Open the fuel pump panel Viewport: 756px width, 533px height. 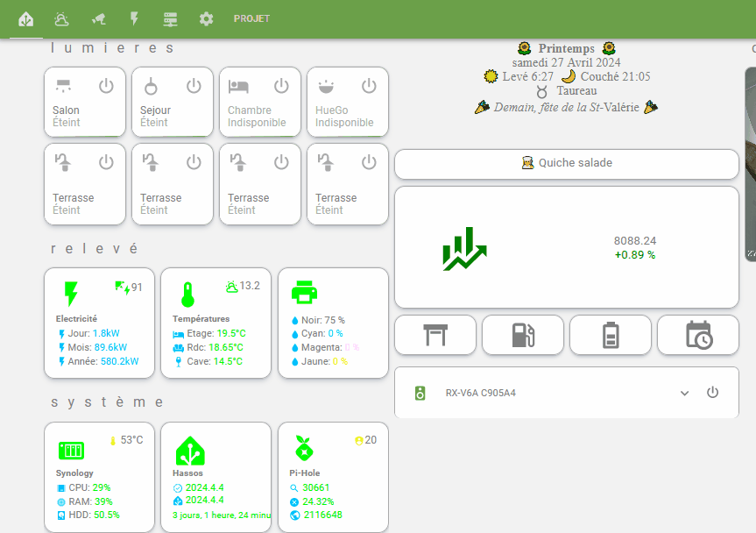[x=522, y=334]
